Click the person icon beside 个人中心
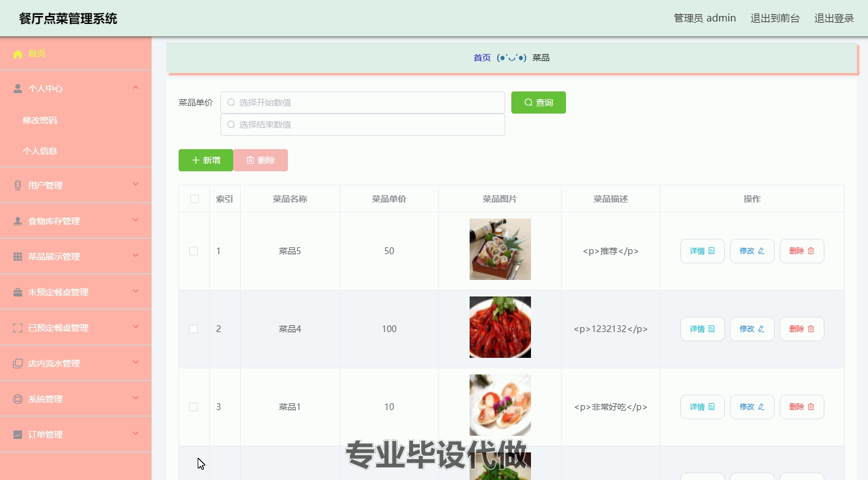The image size is (868, 480). coord(18,88)
